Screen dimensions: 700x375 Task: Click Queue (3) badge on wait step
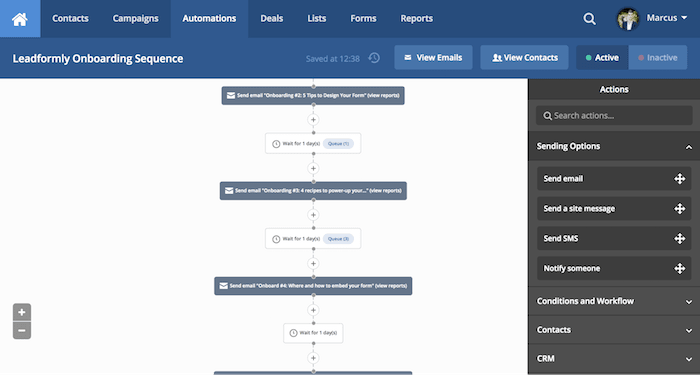pos(338,239)
